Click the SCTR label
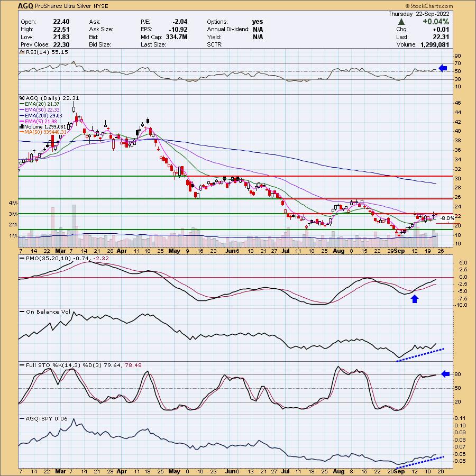The height and width of the screenshot is (476, 476). (215, 44)
